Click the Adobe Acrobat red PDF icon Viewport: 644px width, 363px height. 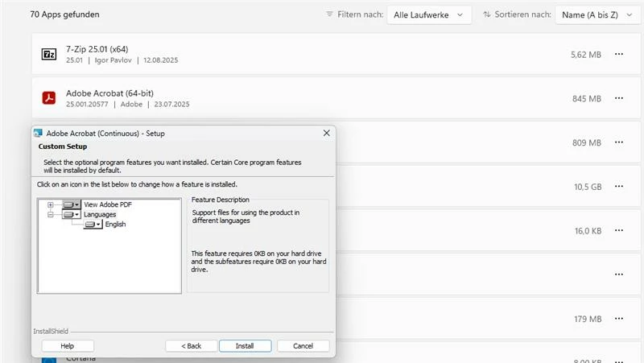(x=49, y=98)
